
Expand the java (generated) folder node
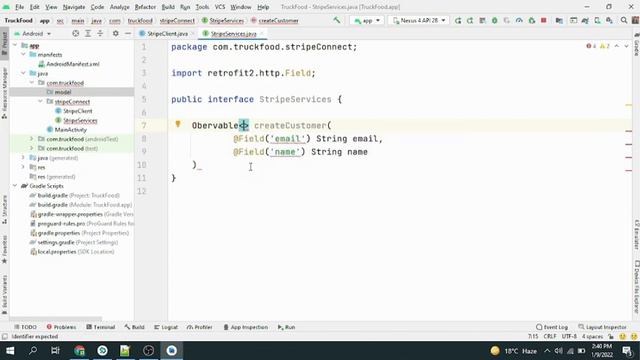[x=24, y=158]
